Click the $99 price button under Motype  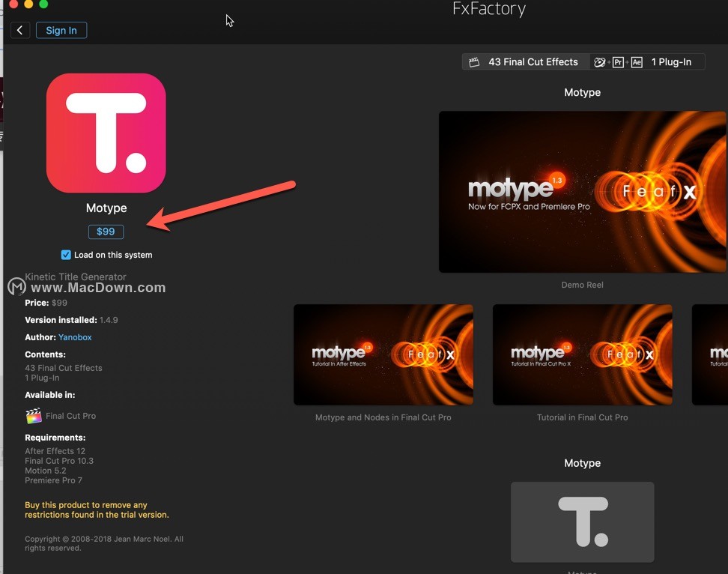coord(106,232)
